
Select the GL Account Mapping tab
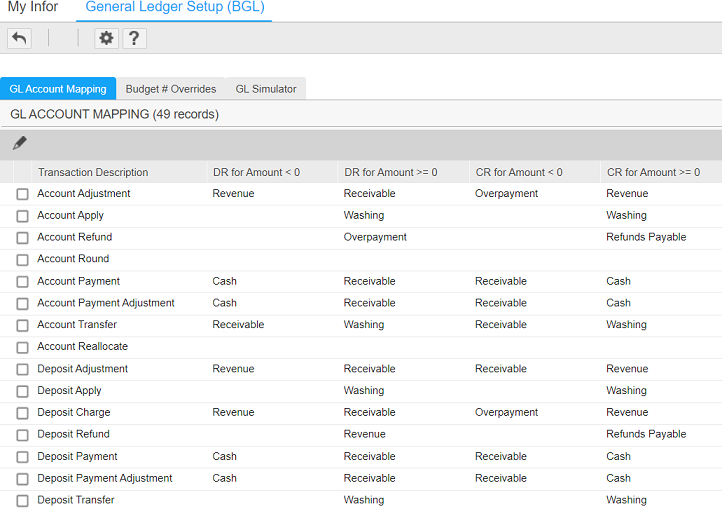[x=58, y=89]
